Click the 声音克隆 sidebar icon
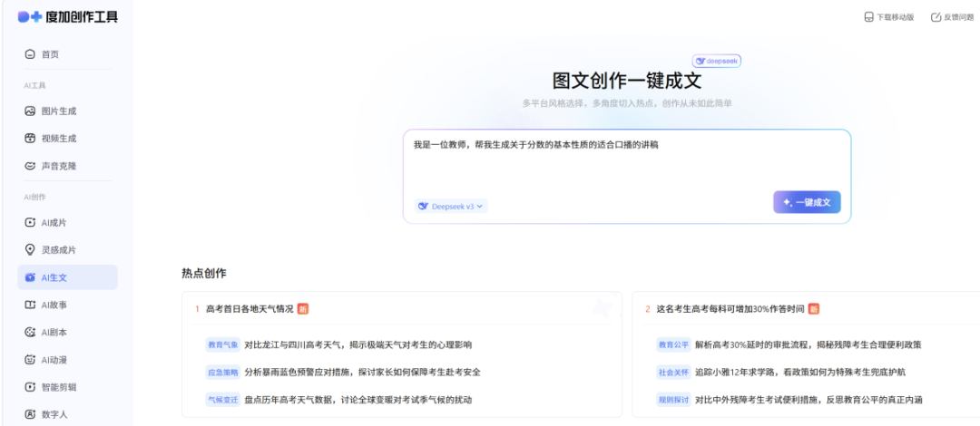 (29, 166)
